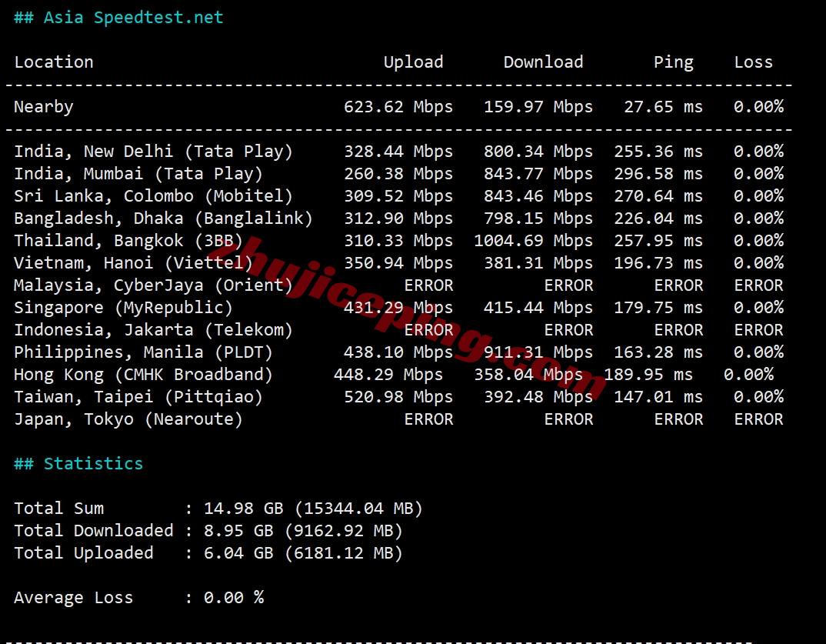The height and width of the screenshot is (644, 826).
Task: Click the Malaysia, CyberJaya upload ERROR text
Action: point(428,285)
